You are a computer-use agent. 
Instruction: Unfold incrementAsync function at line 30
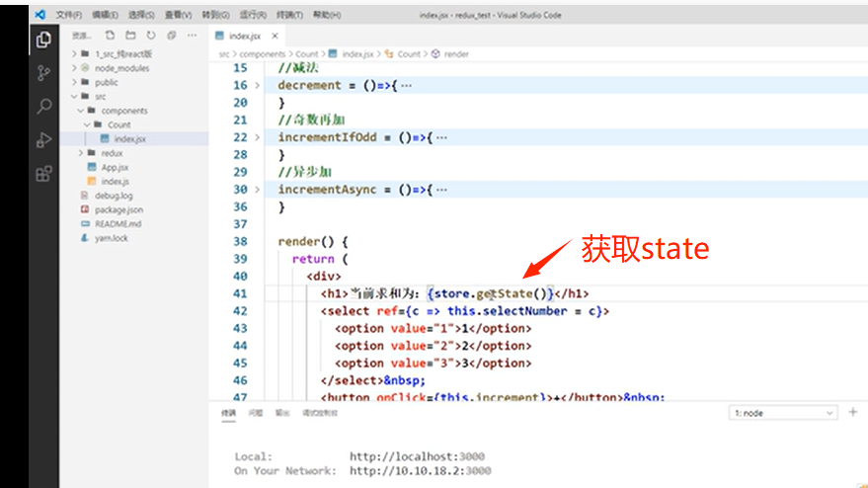pos(257,190)
